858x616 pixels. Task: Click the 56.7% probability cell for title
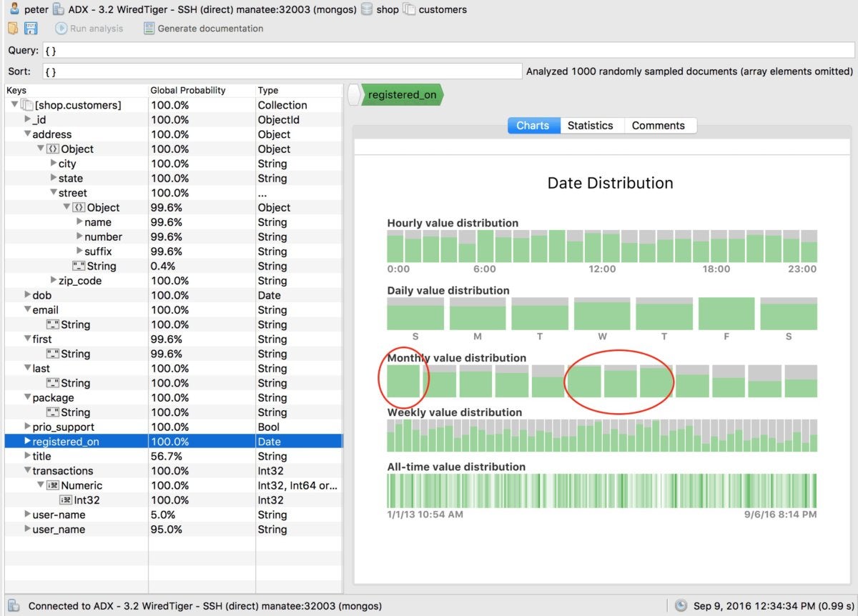click(x=167, y=456)
